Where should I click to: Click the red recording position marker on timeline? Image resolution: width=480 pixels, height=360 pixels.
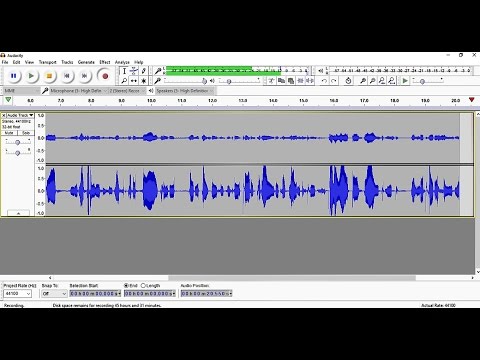click(x=471, y=100)
